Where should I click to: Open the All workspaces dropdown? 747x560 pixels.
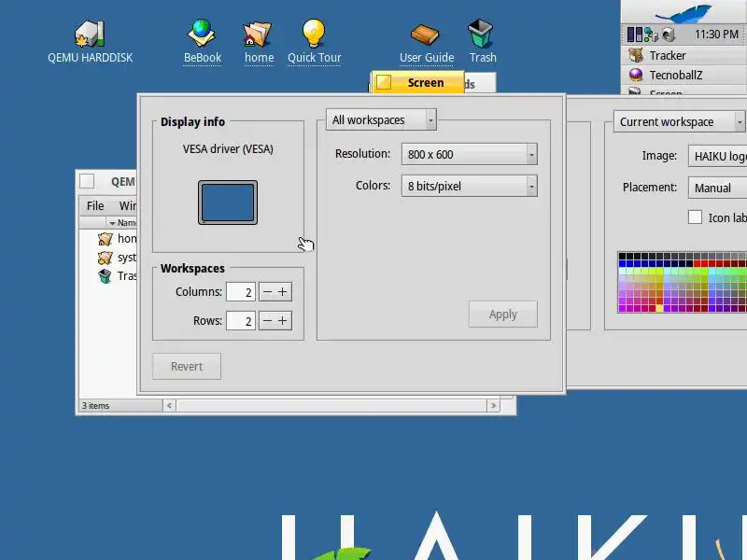click(381, 120)
